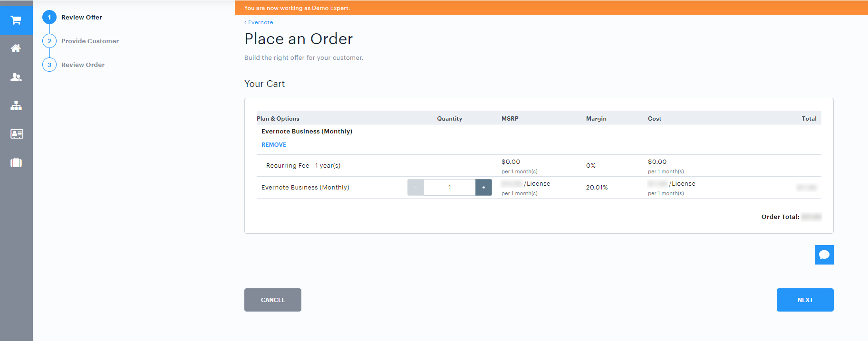Increase Evernote Business quantity with plus button

pyautogui.click(x=483, y=188)
